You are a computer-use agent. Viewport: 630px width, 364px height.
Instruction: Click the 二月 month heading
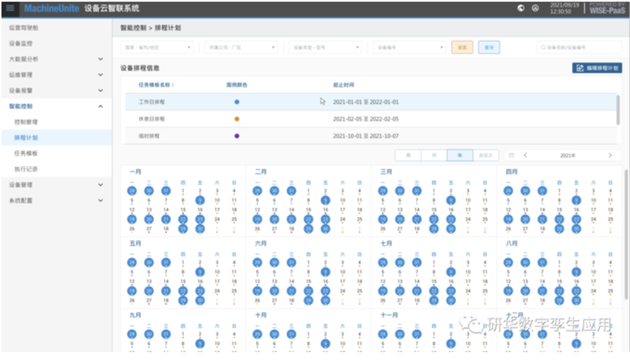[261, 172]
